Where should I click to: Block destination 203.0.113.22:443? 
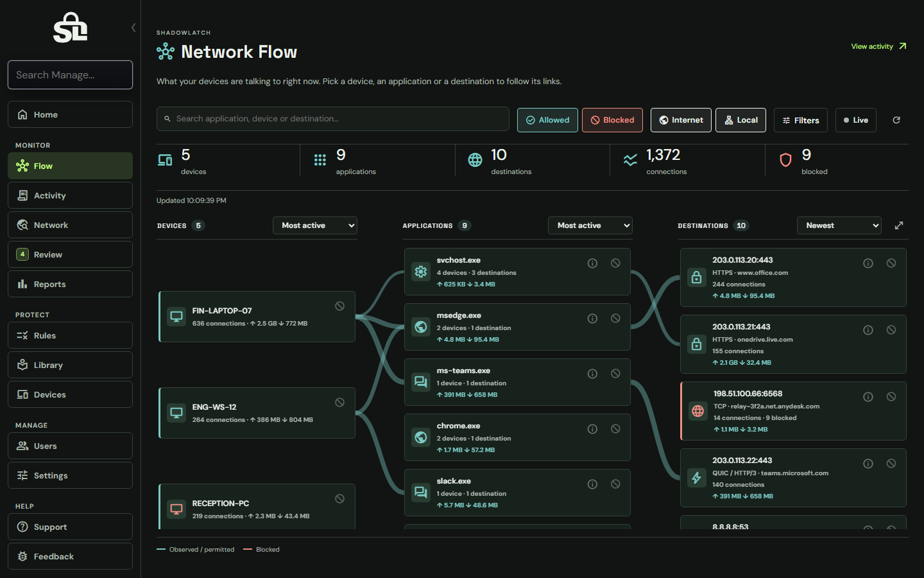[891, 464]
